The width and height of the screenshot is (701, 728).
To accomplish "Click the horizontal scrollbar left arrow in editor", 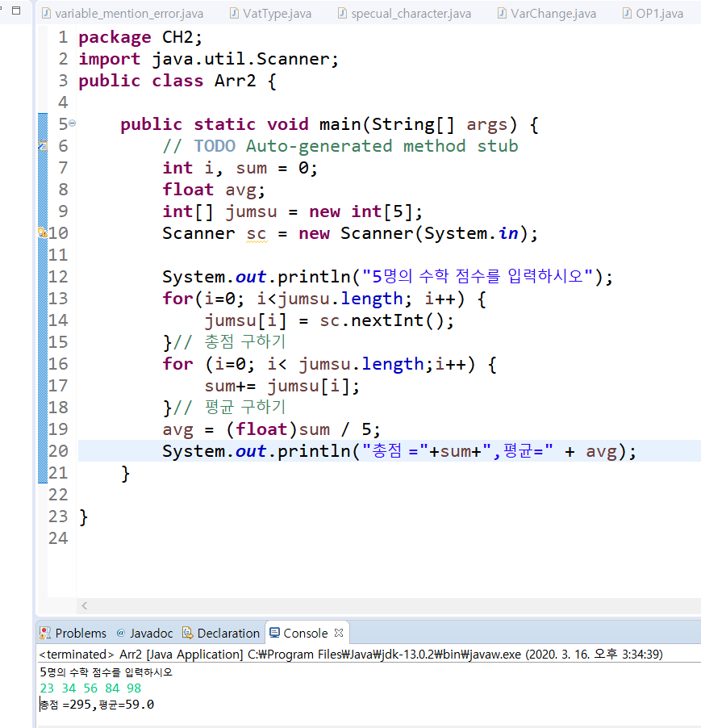I will tap(85, 605).
